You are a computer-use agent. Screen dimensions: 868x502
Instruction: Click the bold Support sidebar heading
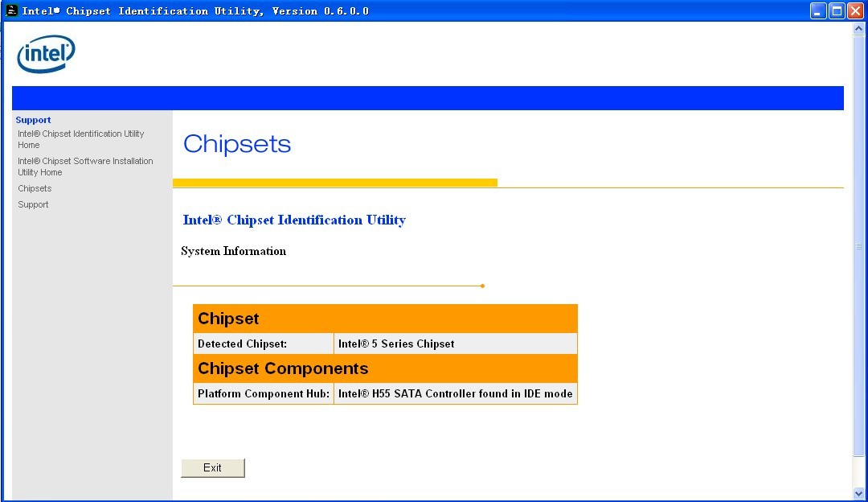(33, 120)
